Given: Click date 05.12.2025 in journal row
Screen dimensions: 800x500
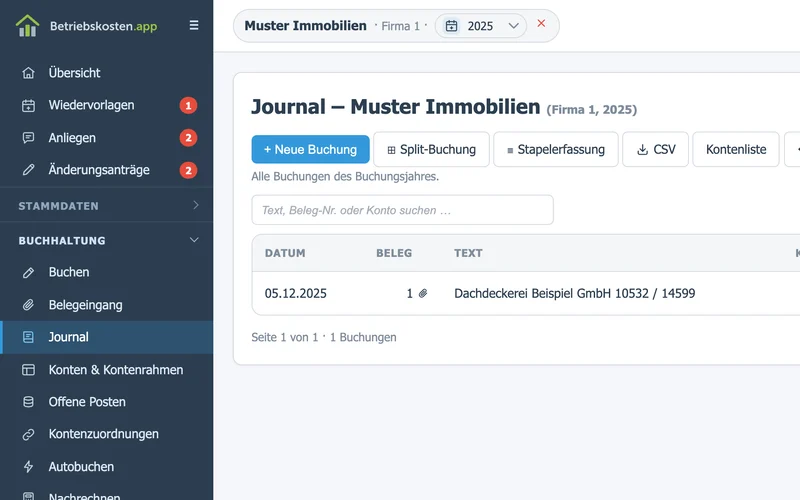Looking at the screenshot, I should [295, 293].
